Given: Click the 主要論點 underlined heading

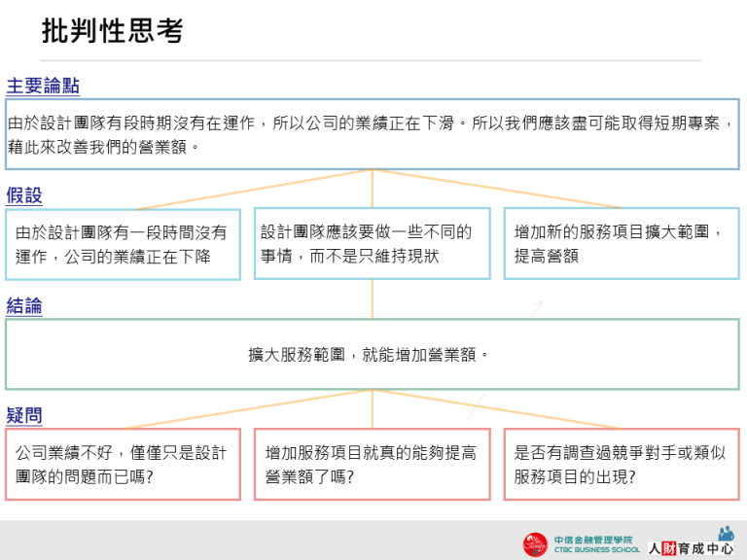Looking at the screenshot, I should [43, 86].
